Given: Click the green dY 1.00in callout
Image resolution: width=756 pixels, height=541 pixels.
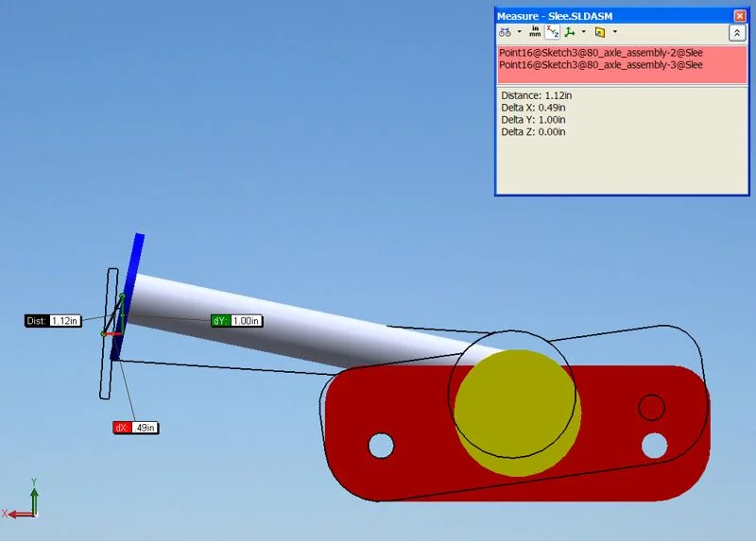Looking at the screenshot, I should [236, 321].
